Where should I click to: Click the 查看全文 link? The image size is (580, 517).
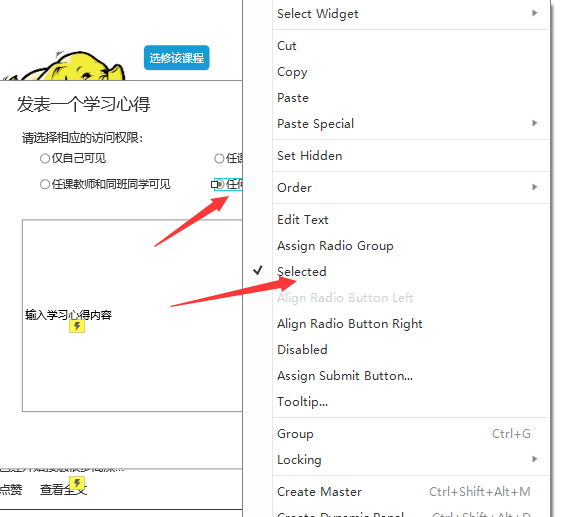(x=63, y=490)
